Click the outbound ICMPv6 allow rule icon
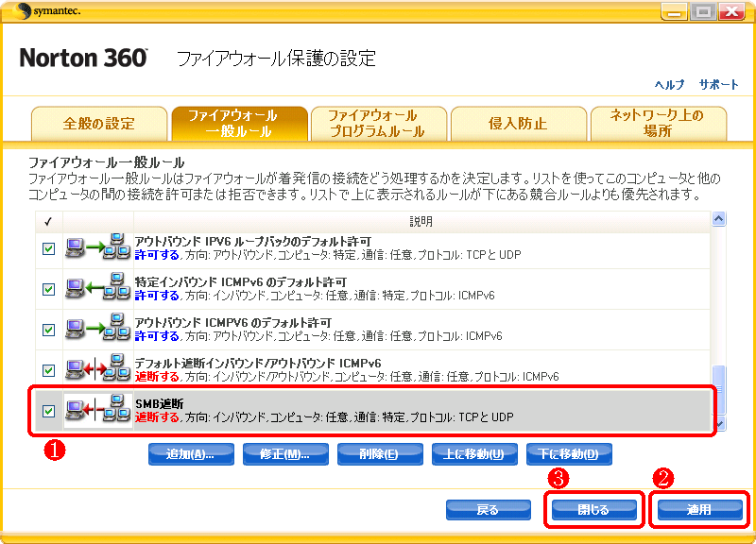 coord(97,330)
